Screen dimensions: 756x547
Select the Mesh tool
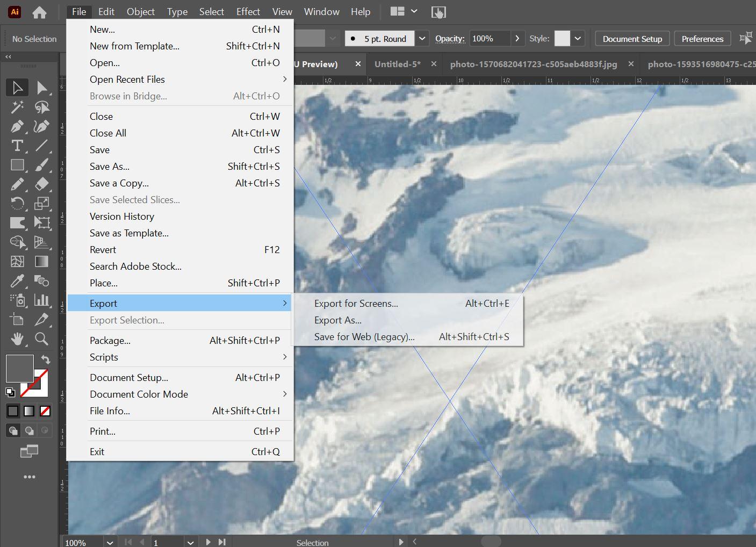17,262
